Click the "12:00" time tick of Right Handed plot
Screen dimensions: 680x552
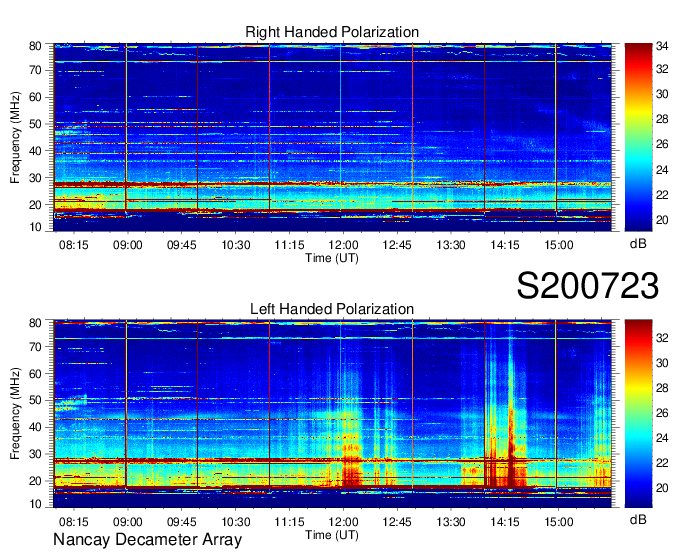(343, 245)
